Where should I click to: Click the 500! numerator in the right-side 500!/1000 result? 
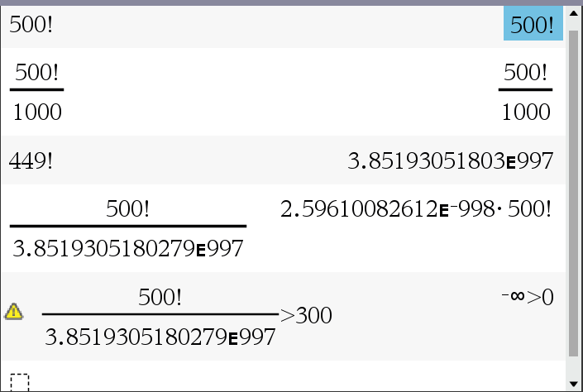pos(525,72)
